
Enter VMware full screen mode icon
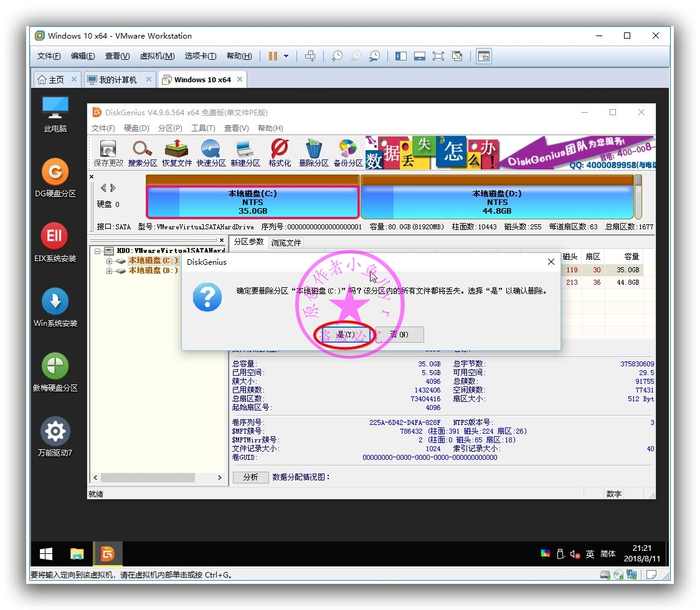(438, 56)
